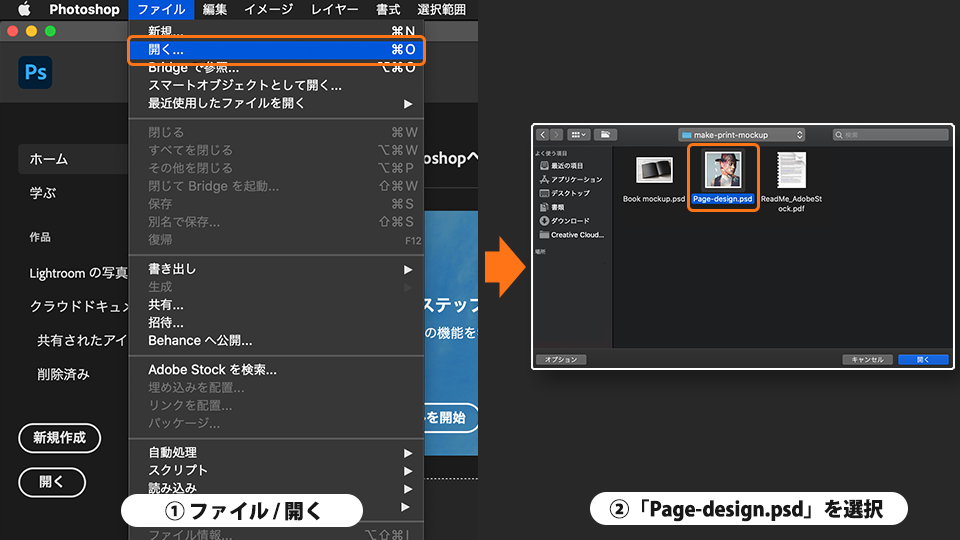Click the disabled 埋め込みを配置... menu item
This screenshot has width=960, height=540.
coord(277,388)
